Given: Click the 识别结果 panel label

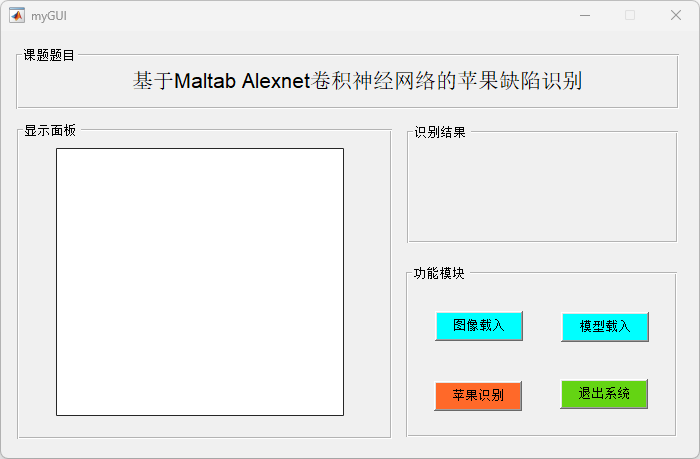Looking at the screenshot, I should pyautogui.click(x=440, y=132).
